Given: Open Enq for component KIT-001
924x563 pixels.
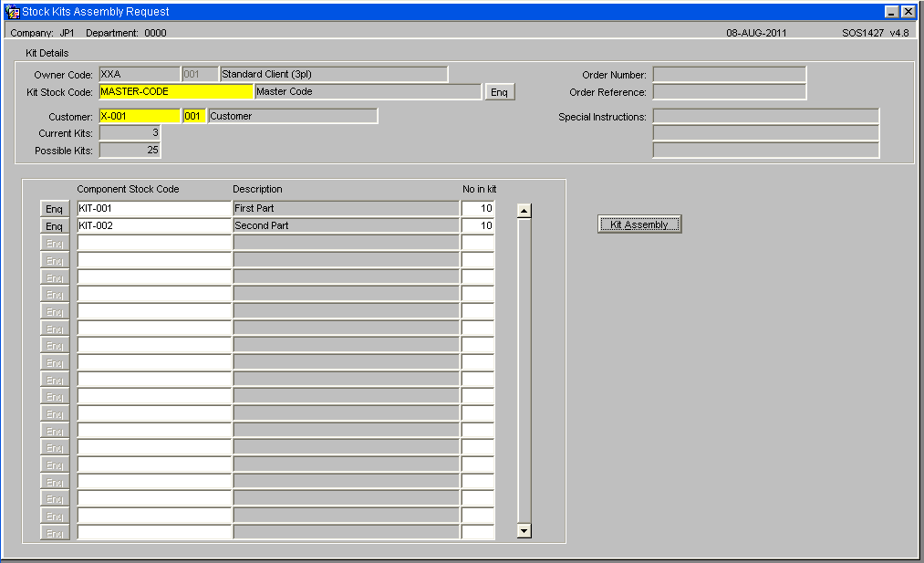Looking at the screenshot, I should [x=55, y=209].
